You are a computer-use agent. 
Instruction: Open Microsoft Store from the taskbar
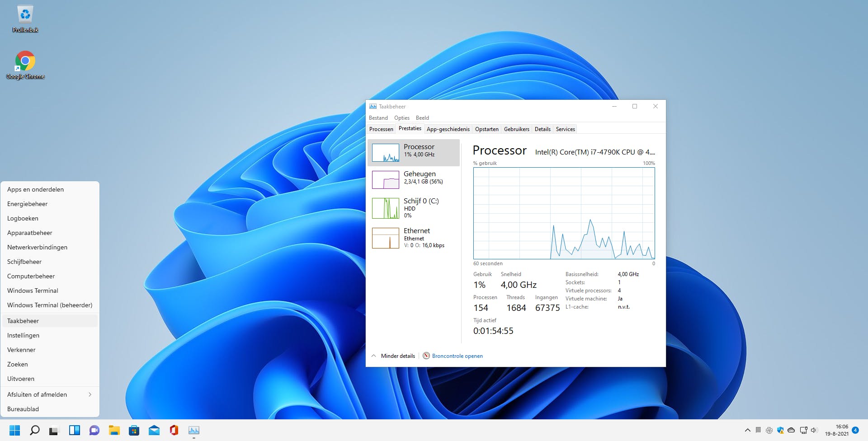click(134, 430)
